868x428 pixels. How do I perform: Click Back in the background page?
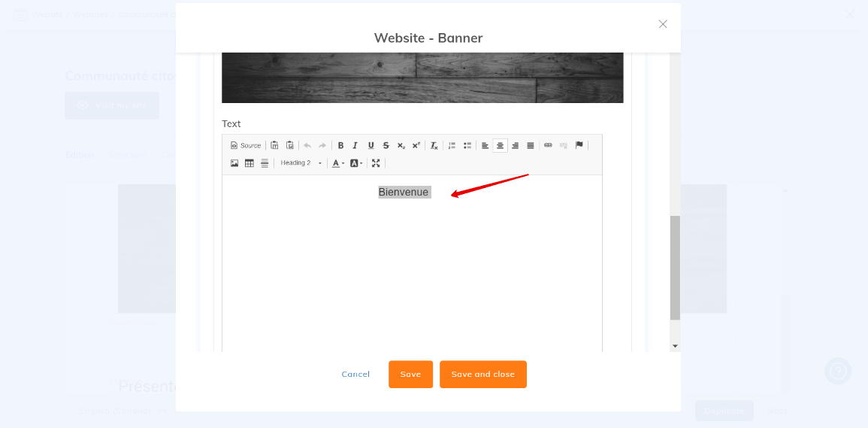point(777,411)
